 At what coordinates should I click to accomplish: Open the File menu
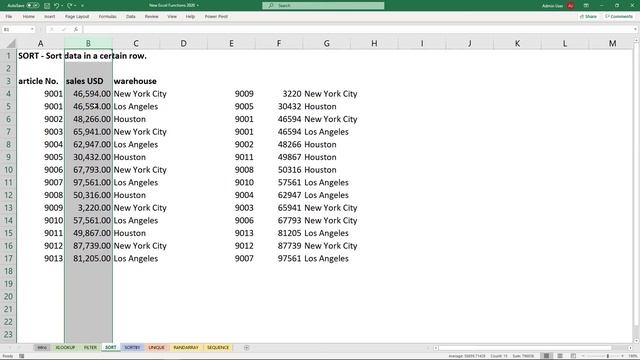point(9,17)
